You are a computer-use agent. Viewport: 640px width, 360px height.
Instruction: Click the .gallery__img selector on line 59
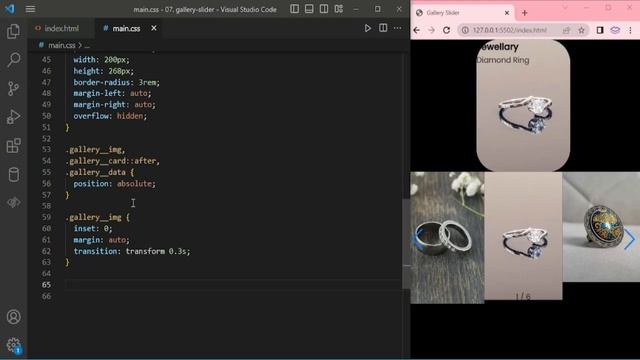pyautogui.click(x=93, y=217)
